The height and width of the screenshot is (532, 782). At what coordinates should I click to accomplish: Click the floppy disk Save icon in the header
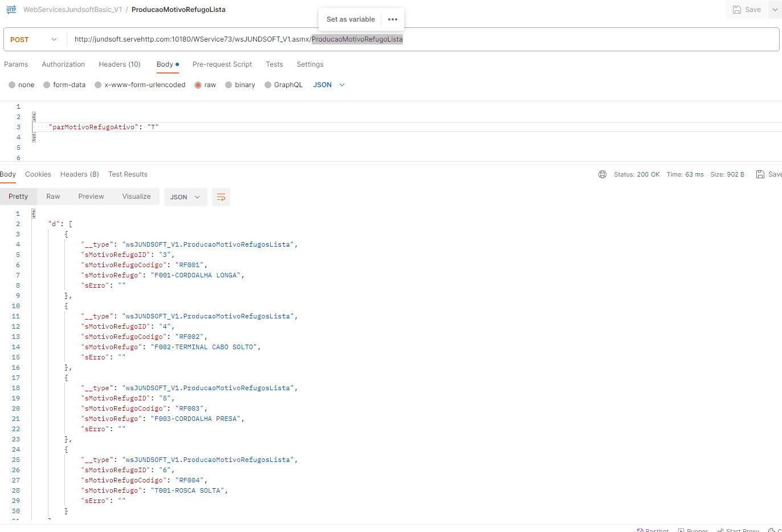(737, 10)
